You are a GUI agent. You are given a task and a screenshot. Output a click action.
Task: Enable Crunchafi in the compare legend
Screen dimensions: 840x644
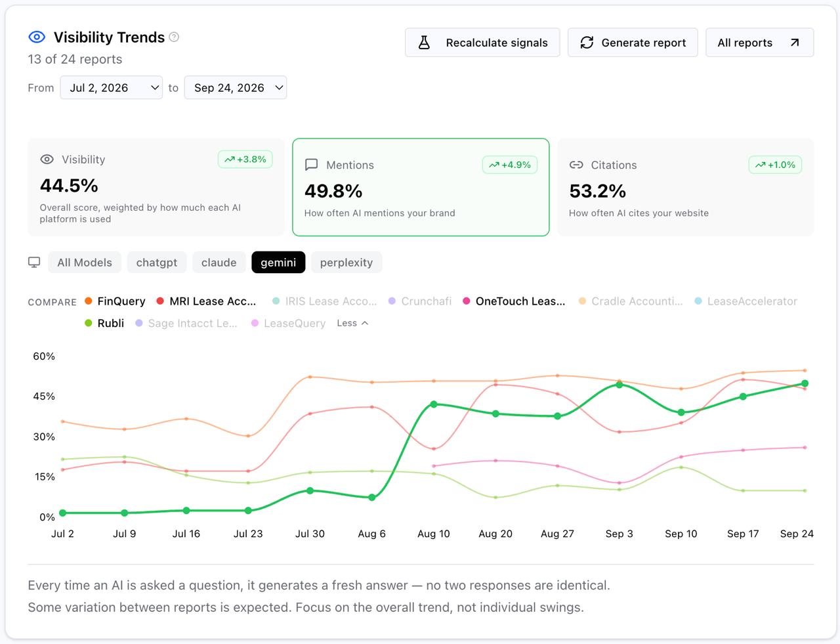(420, 301)
